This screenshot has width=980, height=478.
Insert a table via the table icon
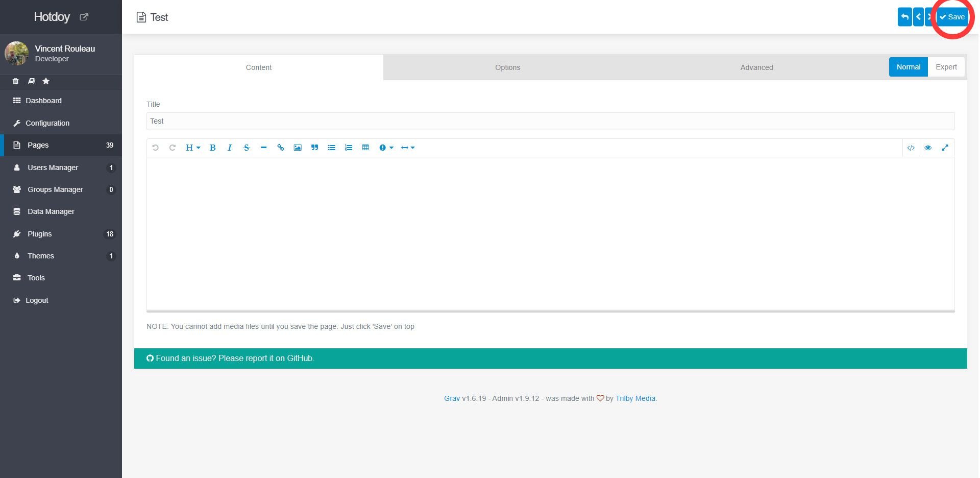pos(365,148)
